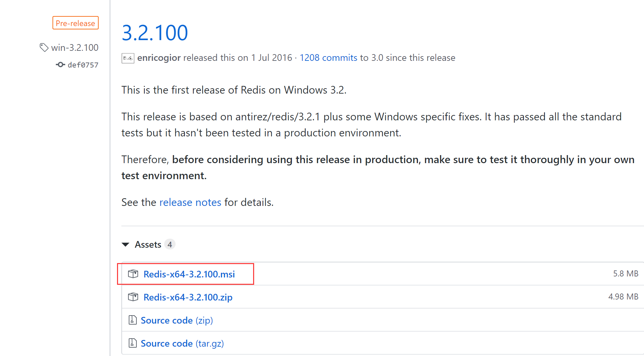Click the commit icon beside def0757
644x356 pixels.
pyautogui.click(x=60, y=65)
